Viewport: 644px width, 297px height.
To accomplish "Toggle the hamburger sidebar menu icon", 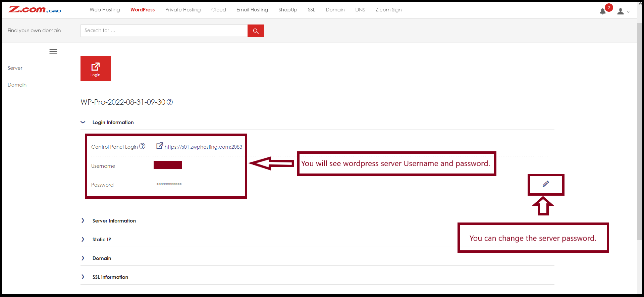I will coord(53,51).
